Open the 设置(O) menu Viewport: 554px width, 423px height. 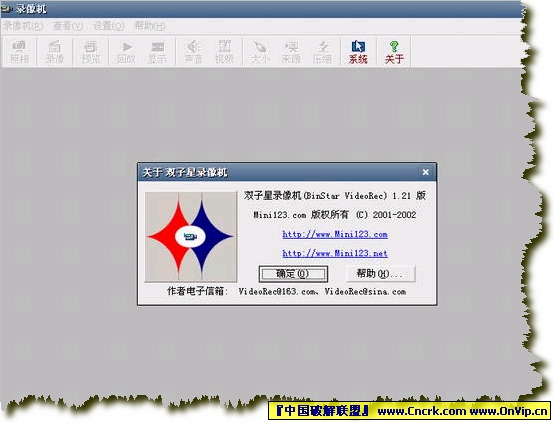[x=109, y=26]
